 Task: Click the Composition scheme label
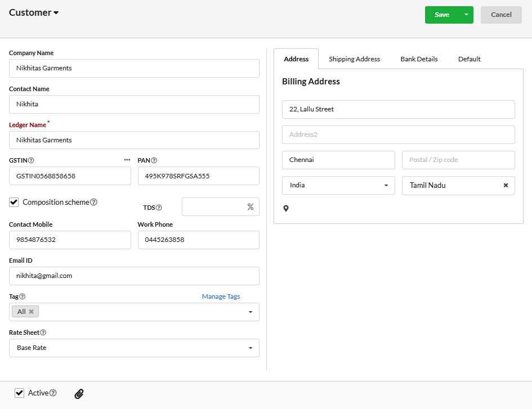coord(56,202)
